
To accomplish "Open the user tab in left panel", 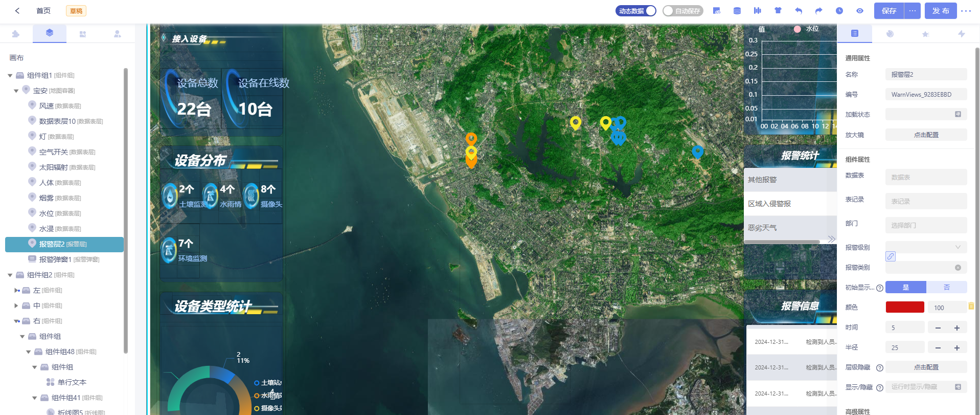I will 117,34.
